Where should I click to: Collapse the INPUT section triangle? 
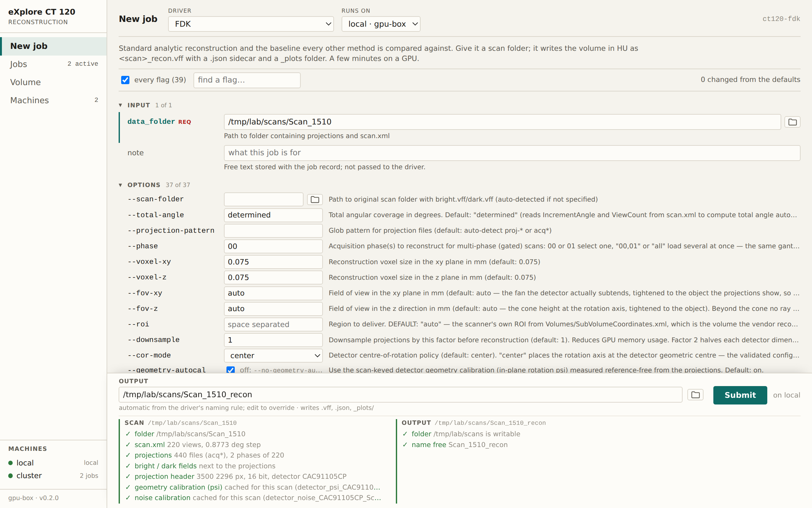click(x=121, y=105)
